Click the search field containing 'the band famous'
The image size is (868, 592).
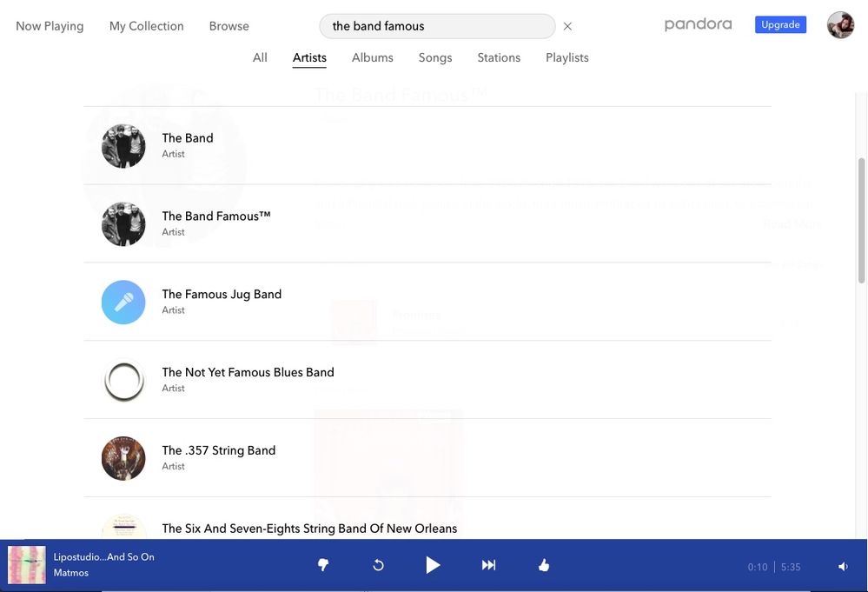(436, 26)
